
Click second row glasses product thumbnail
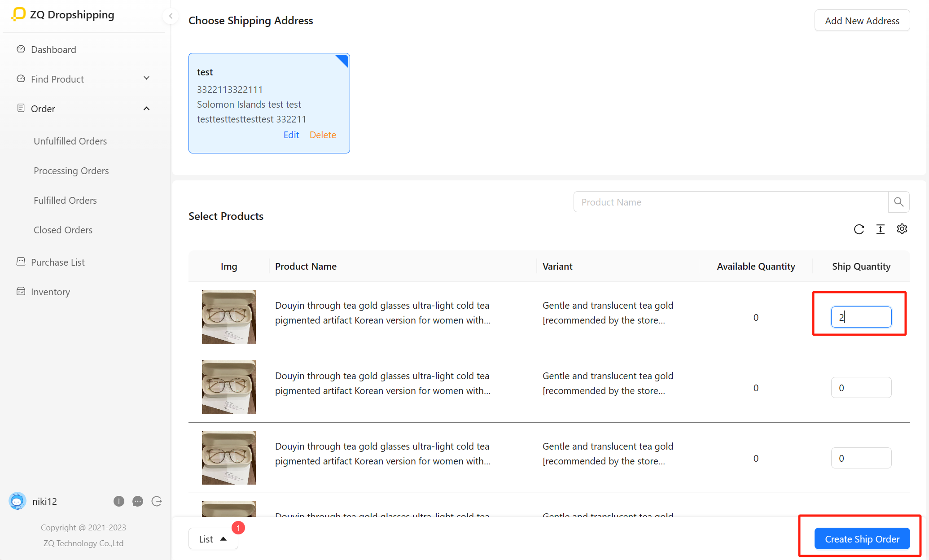click(x=228, y=387)
